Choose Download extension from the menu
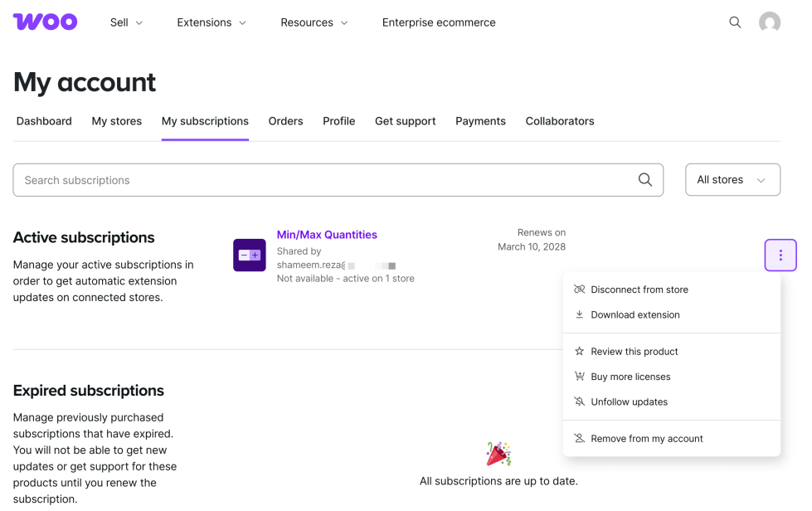Screen dimensions: 812x511 point(635,315)
